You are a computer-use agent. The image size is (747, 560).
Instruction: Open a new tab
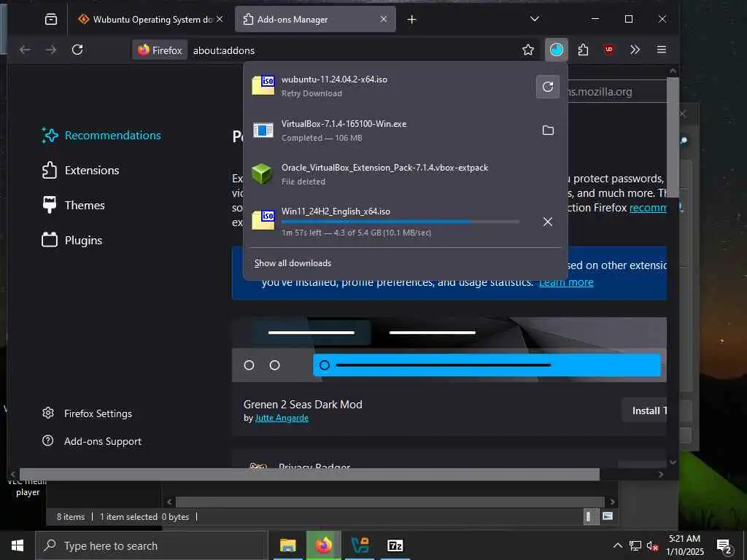[411, 20]
